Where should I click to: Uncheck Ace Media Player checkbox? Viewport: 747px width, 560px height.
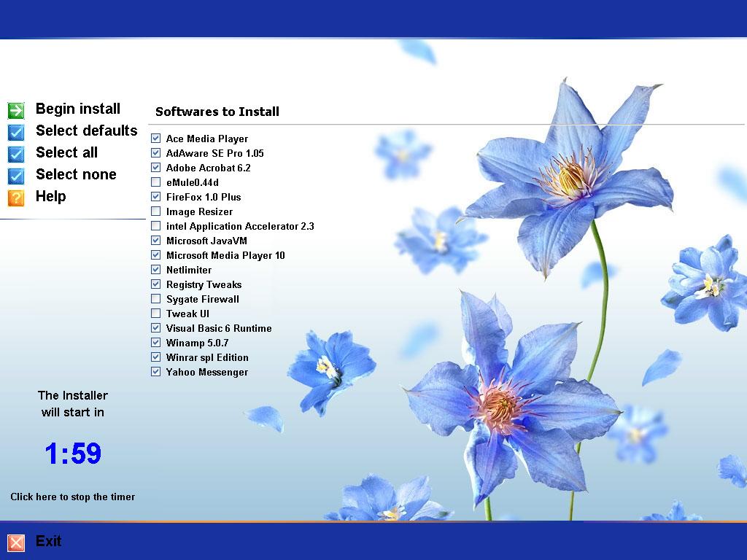pos(156,138)
